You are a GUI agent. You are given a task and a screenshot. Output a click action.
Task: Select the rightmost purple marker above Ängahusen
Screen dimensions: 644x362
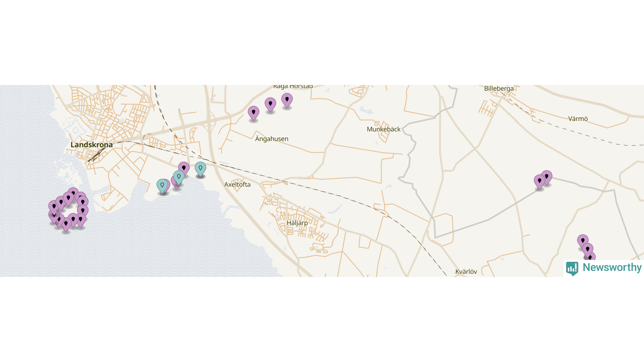click(x=287, y=101)
